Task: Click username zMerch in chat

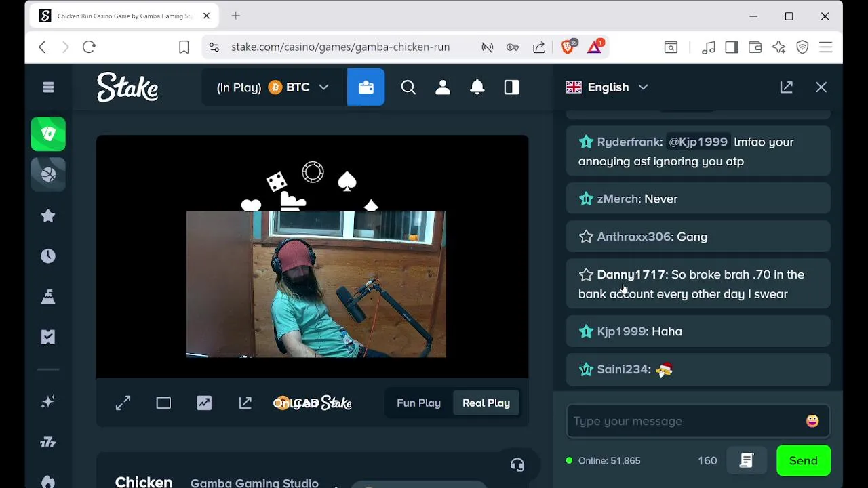Action: tap(617, 199)
